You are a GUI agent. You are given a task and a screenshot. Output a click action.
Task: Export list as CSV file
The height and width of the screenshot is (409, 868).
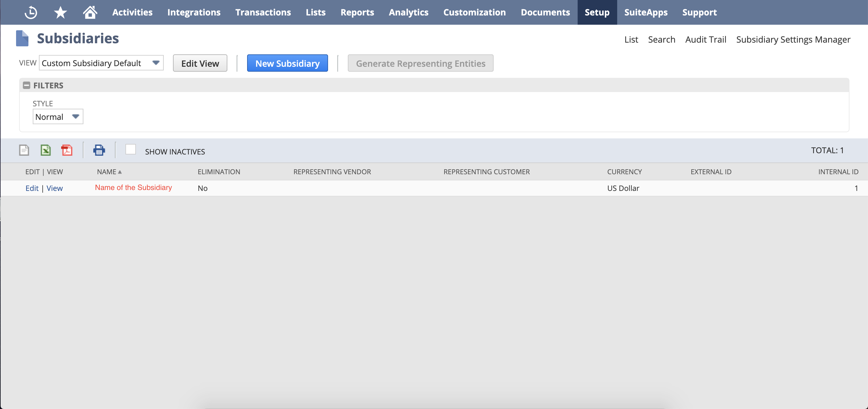tap(23, 150)
